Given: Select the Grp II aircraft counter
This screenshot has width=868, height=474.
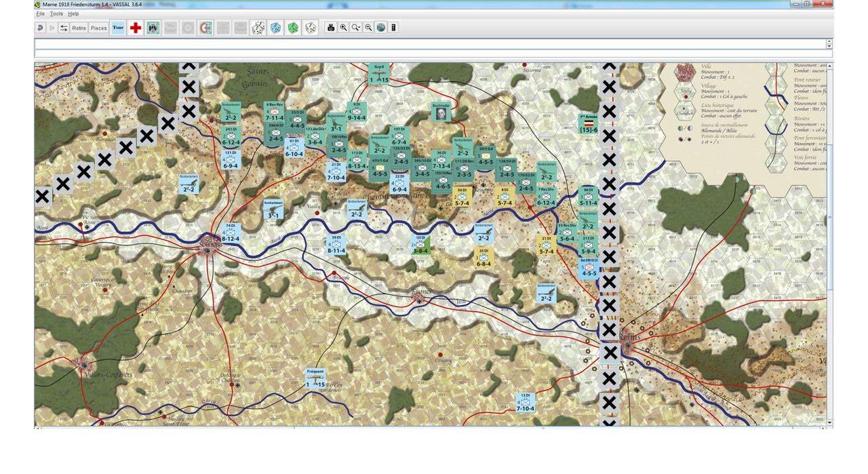Looking at the screenshot, I should (x=380, y=74).
